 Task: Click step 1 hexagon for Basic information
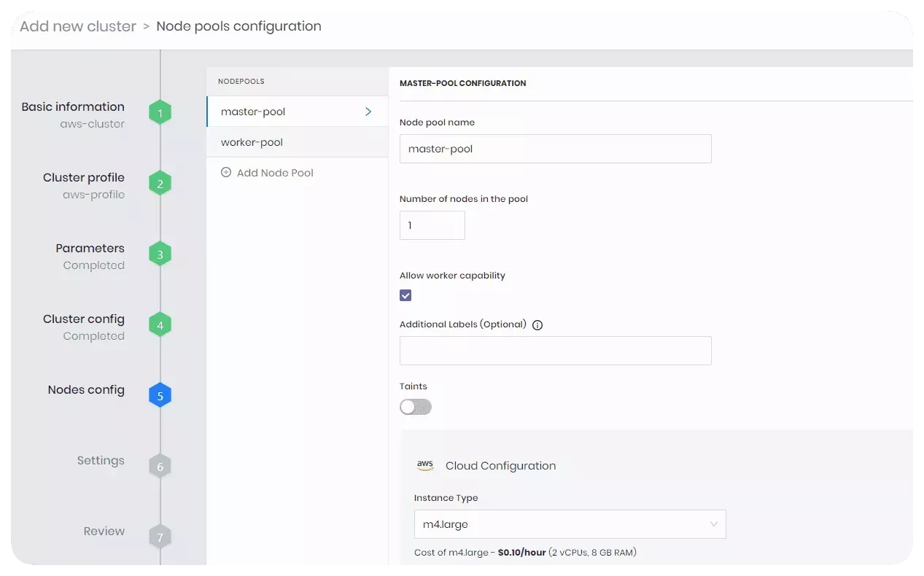point(160,113)
